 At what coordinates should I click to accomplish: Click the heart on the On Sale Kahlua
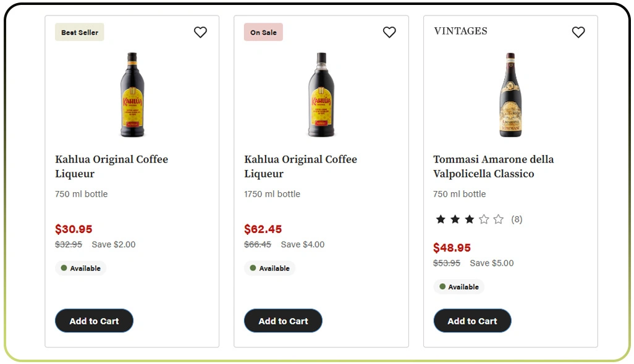[x=389, y=32]
